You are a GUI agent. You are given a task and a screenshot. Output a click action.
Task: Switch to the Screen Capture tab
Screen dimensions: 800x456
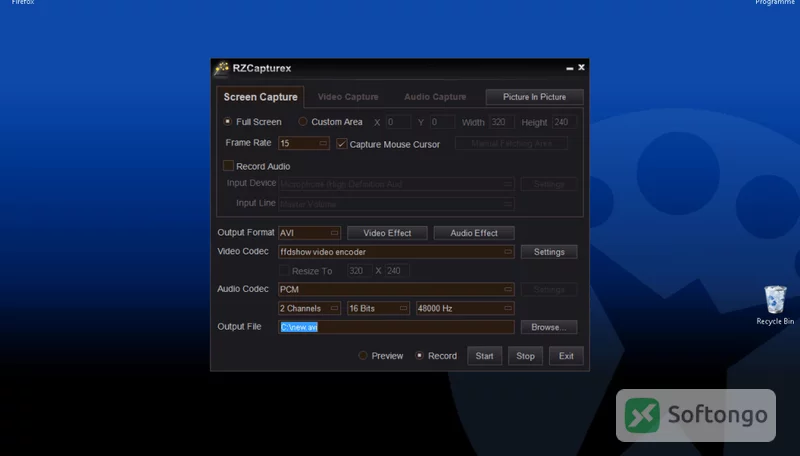260,97
